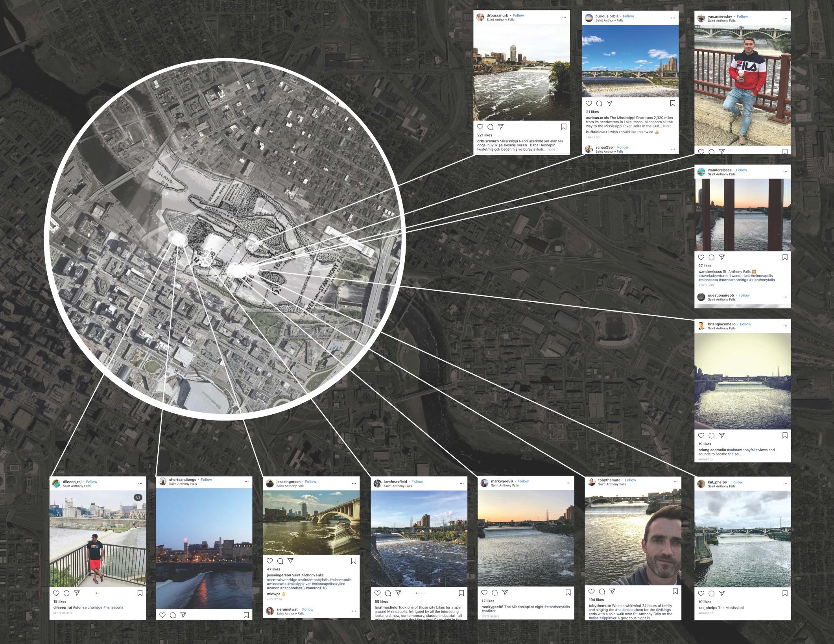Share the wanderelssss post via paper-plane icon

point(722,257)
